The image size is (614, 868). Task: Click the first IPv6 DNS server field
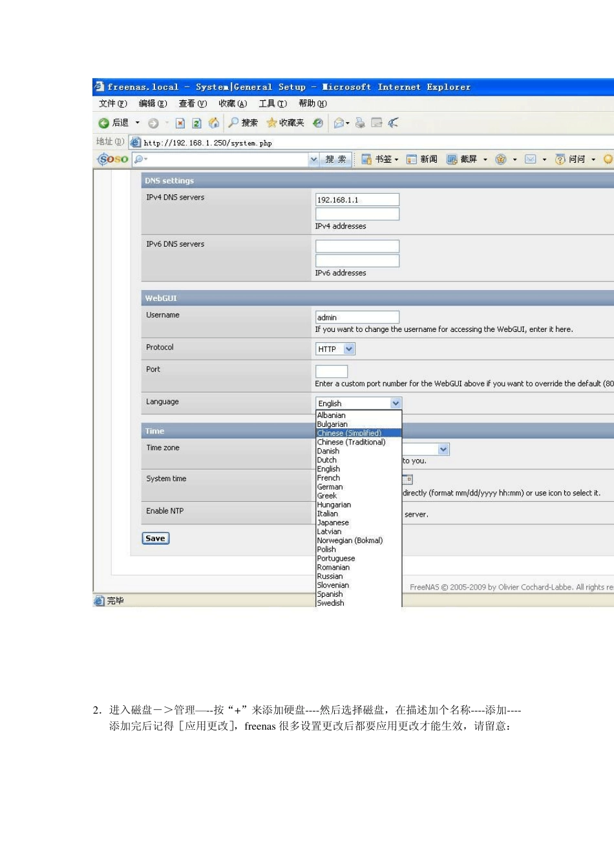(357, 246)
